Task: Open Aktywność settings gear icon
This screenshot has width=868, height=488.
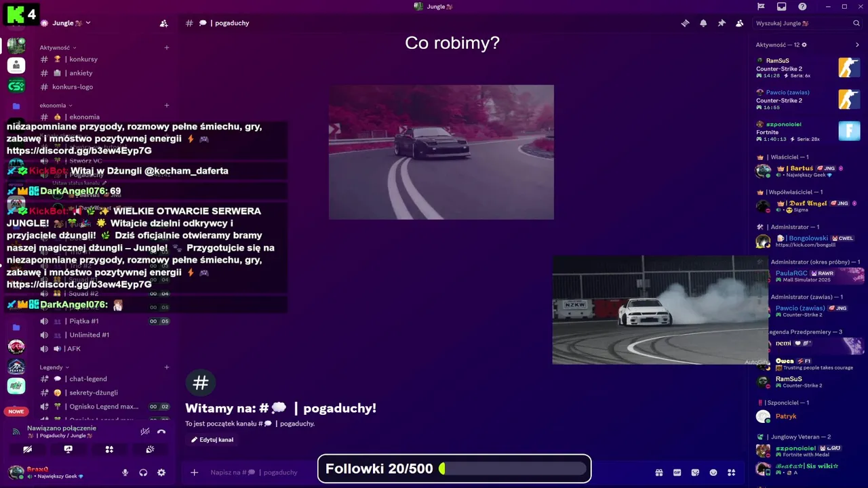Action: [804, 45]
